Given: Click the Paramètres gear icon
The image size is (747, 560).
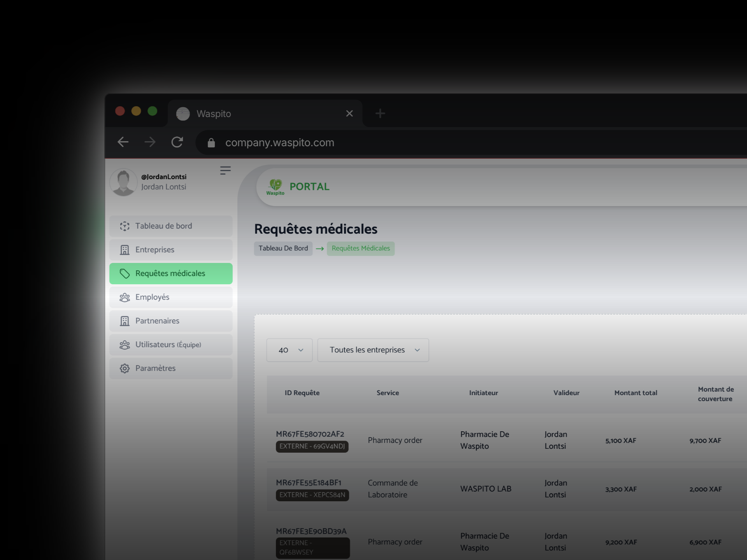Looking at the screenshot, I should 124,369.
